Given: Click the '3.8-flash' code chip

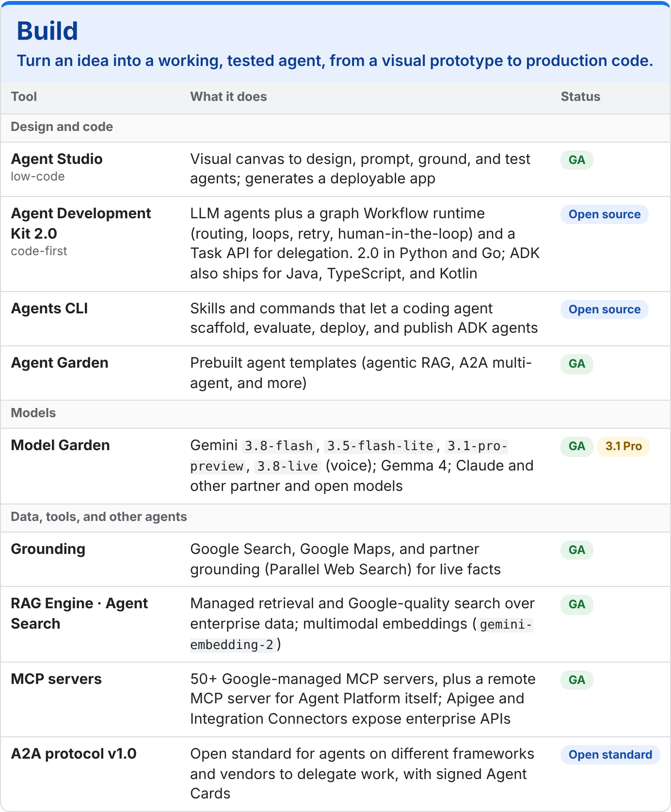Looking at the screenshot, I should pos(279,446).
